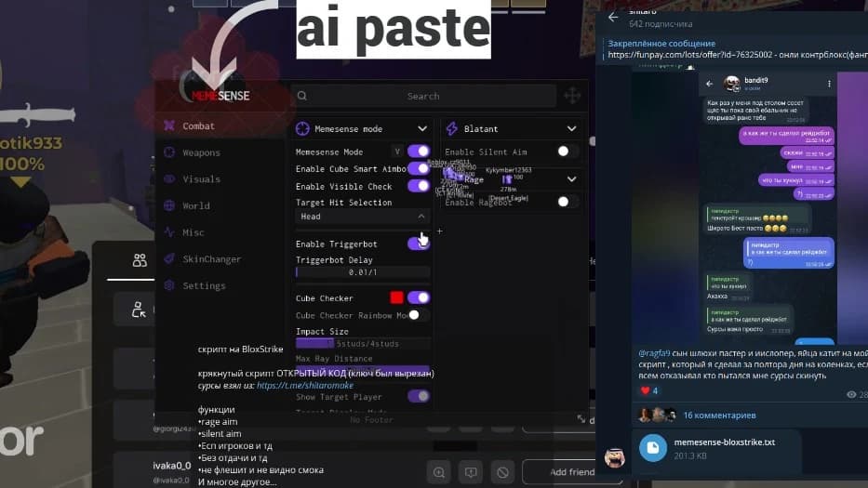Click the Combat crossed-swords icon
The image size is (868, 488).
pos(169,125)
